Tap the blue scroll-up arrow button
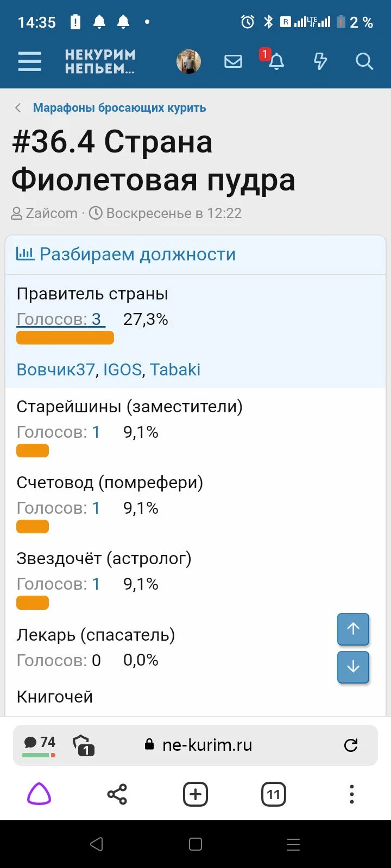This screenshot has width=391, height=868. (353, 629)
